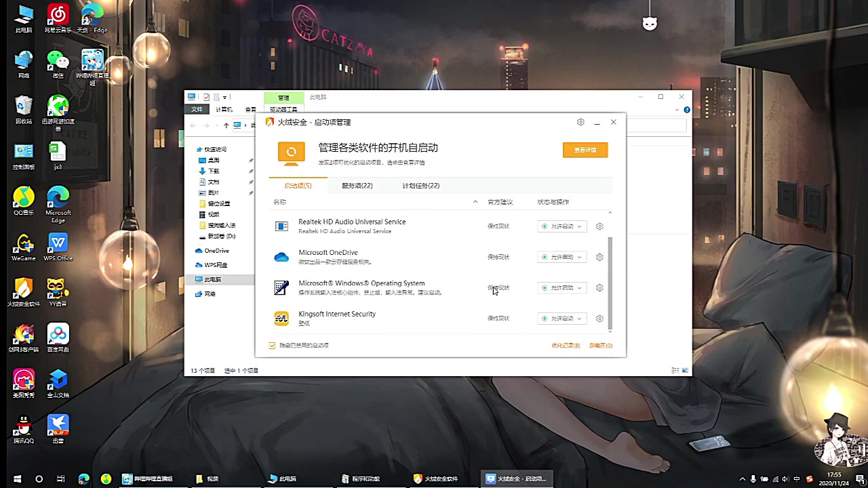Click the Realtek HD Audio app icon
Screen dimensions: 868x488
[x=281, y=226]
